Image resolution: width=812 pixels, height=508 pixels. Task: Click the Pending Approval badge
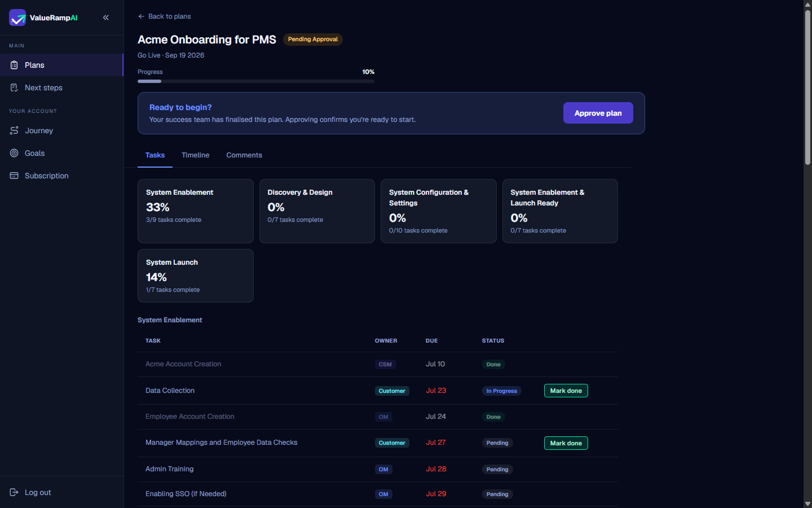(313, 40)
